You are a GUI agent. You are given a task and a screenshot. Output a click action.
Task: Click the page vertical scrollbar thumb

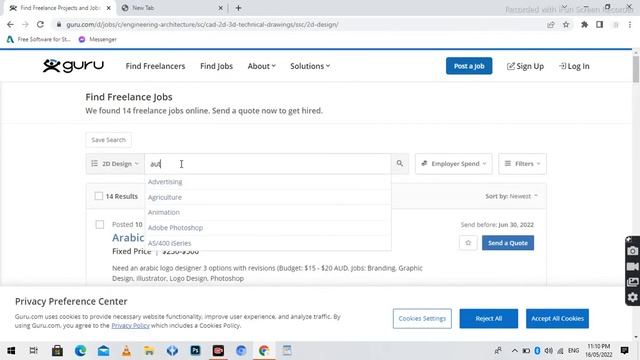tap(636, 69)
